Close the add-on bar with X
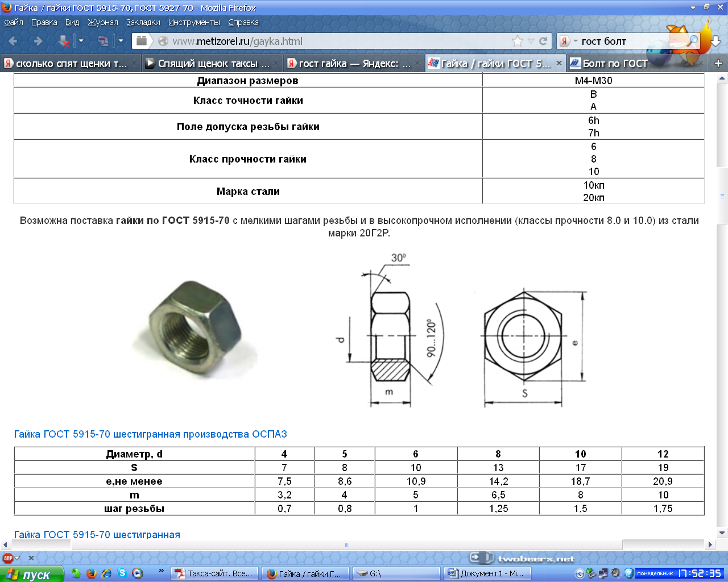The image size is (728, 582). click(31, 558)
